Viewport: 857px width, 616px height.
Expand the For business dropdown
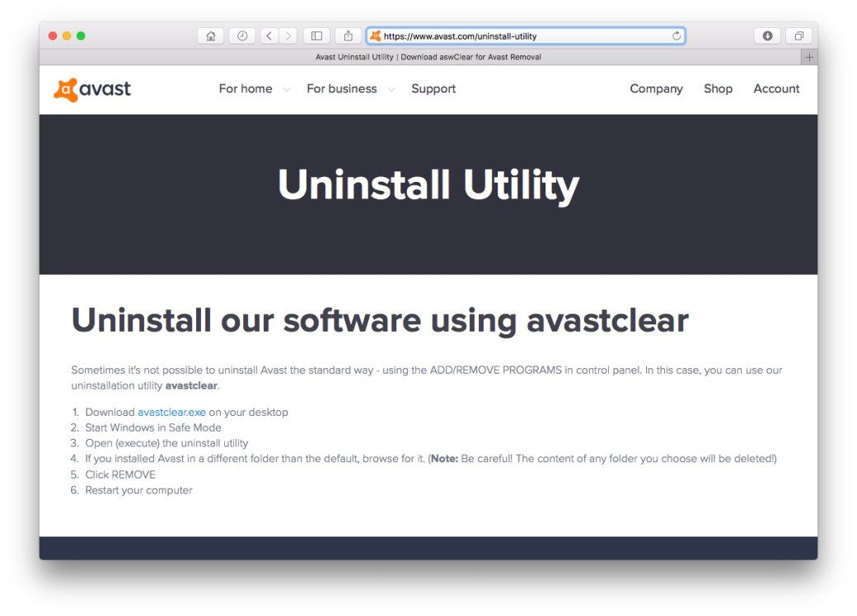click(x=342, y=89)
